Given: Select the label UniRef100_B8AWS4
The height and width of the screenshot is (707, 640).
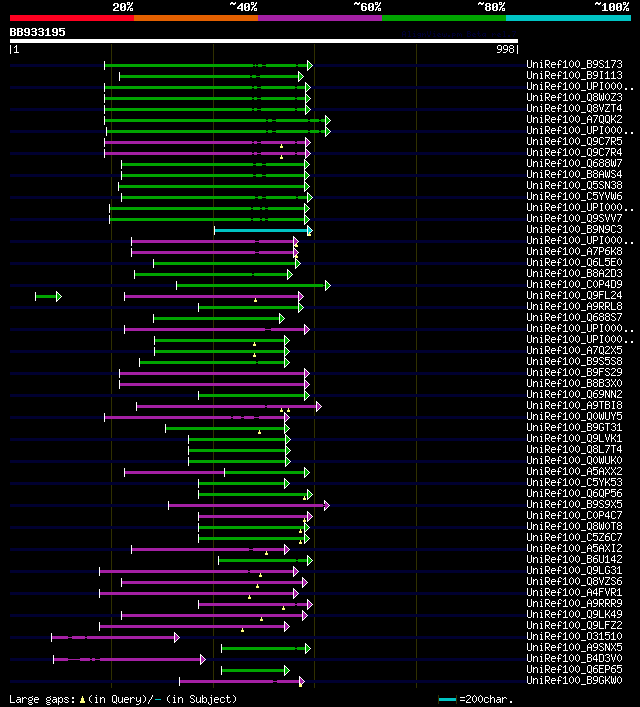Looking at the screenshot, I should click(x=574, y=174).
